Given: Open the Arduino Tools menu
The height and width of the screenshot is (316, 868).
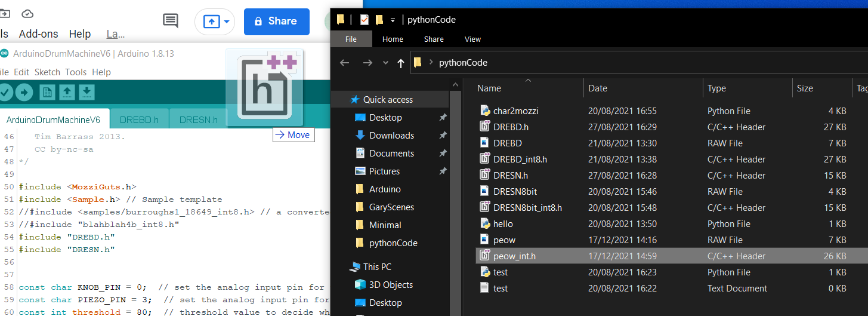Looking at the screenshot, I should pos(76,72).
